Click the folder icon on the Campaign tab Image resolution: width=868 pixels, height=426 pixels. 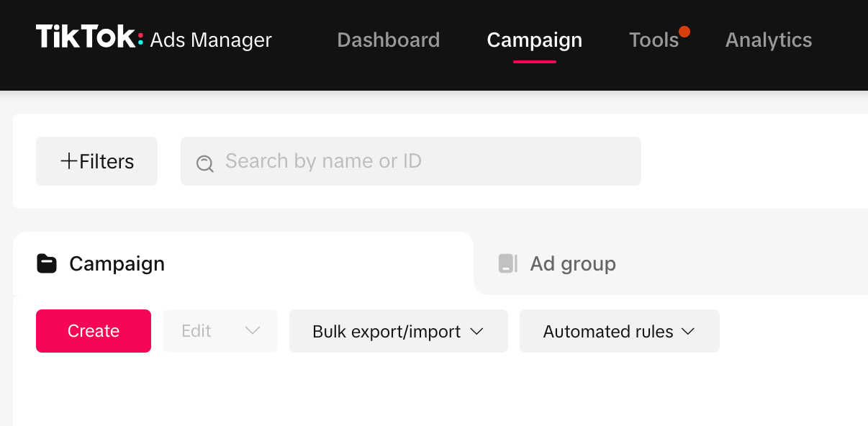click(x=46, y=263)
